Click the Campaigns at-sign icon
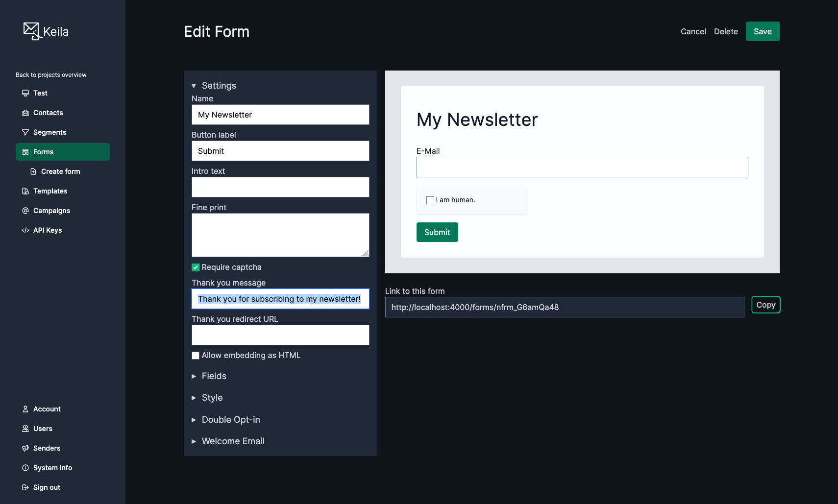 click(x=25, y=211)
